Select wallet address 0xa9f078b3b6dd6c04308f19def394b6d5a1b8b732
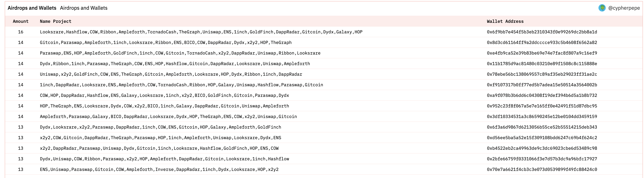The image size is (644, 178). click(x=542, y=95)
